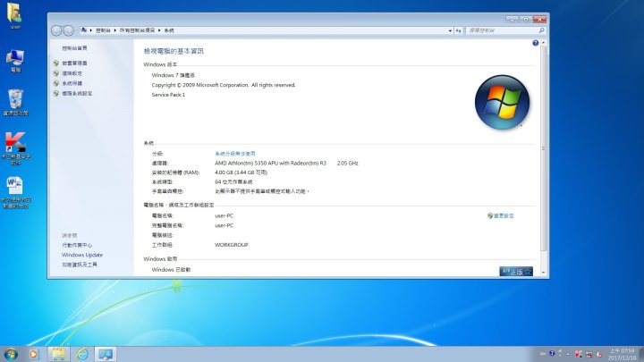Open Device Manager link in sidebar
The image size is (644, 362).
tap(74, 63)
